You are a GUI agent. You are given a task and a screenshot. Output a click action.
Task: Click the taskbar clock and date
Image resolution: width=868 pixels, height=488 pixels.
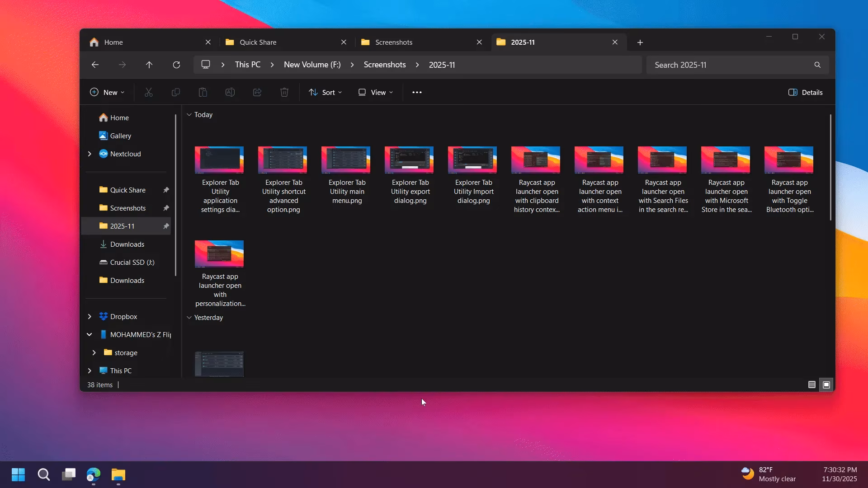(840, 474)
